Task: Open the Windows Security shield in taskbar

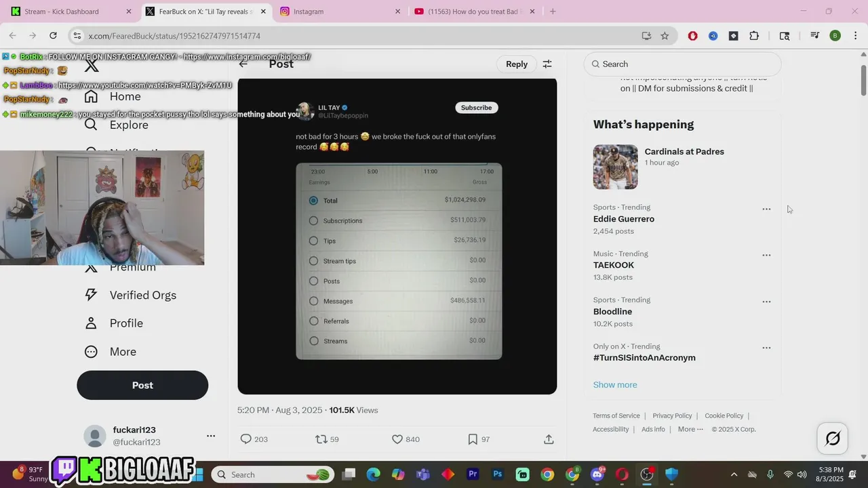Action: pos(671,474)
